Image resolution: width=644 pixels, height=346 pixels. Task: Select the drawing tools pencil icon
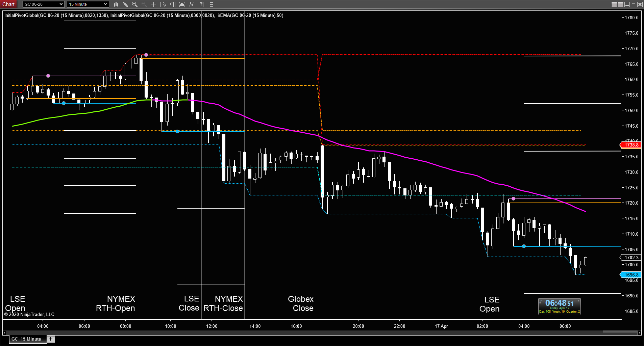point(125,4)
